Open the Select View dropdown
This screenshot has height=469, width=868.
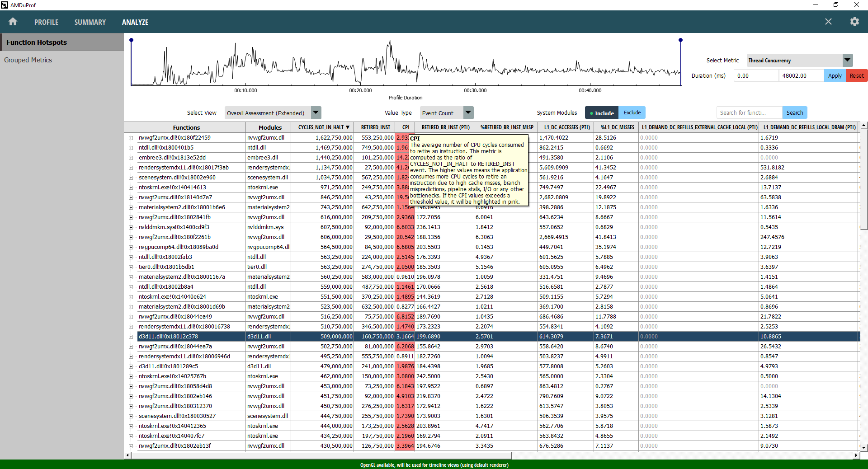(x=273, y=113)
